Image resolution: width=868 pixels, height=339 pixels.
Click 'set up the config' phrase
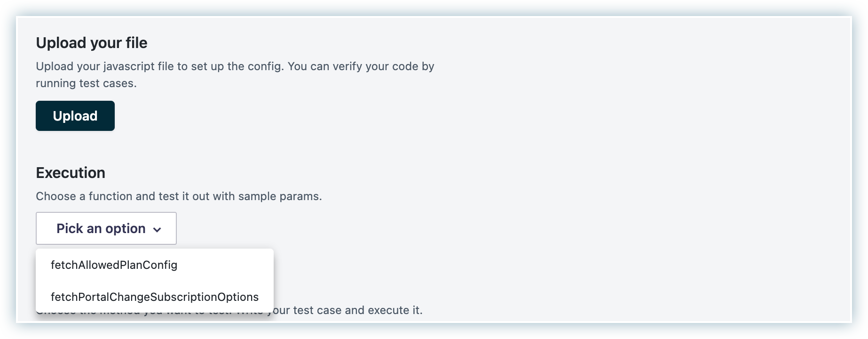237,66
